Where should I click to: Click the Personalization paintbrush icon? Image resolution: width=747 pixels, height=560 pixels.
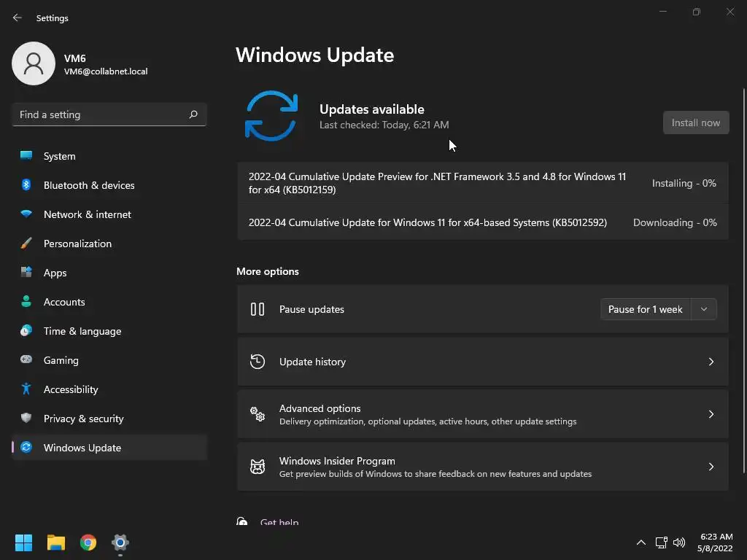tap(26, 244)
